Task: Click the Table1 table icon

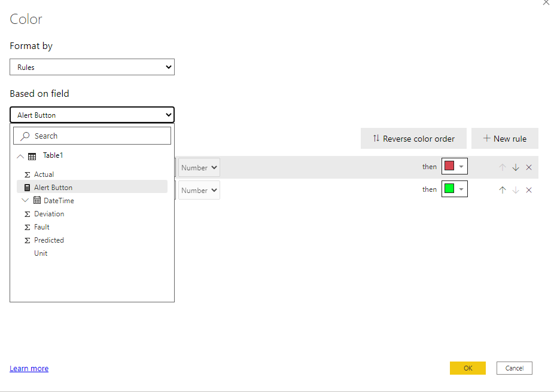Action: coord(32,157)
